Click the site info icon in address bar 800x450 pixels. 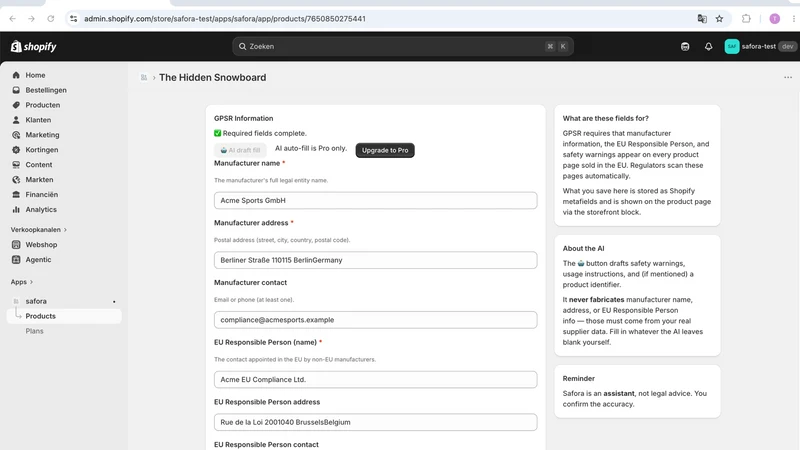click(x=73, y=19)
